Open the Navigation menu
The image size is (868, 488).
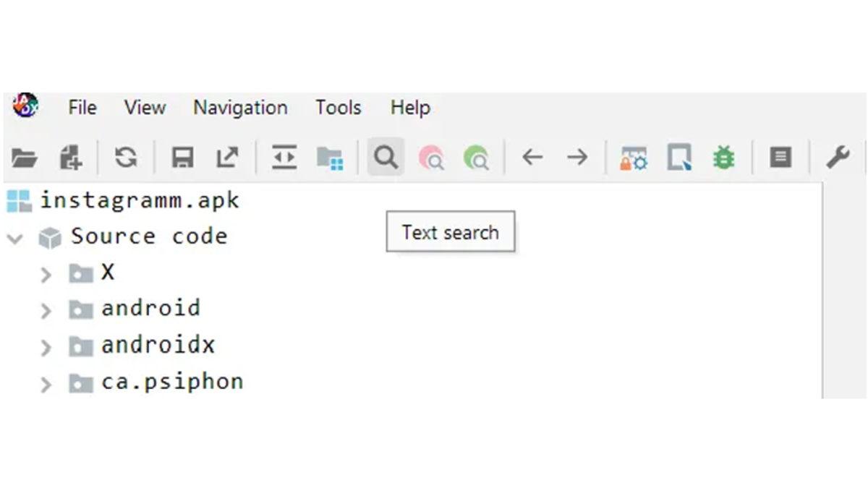[x=240, y=108]
